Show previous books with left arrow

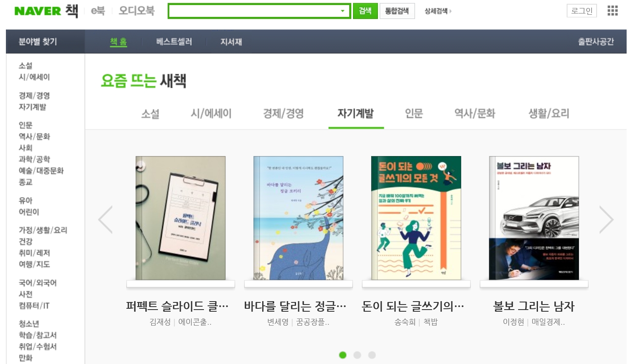coord(106,219)
